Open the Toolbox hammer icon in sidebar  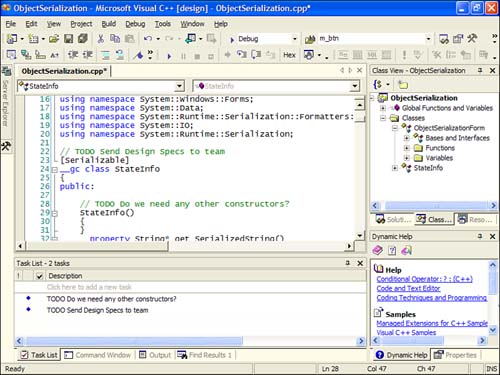(6, 146)
